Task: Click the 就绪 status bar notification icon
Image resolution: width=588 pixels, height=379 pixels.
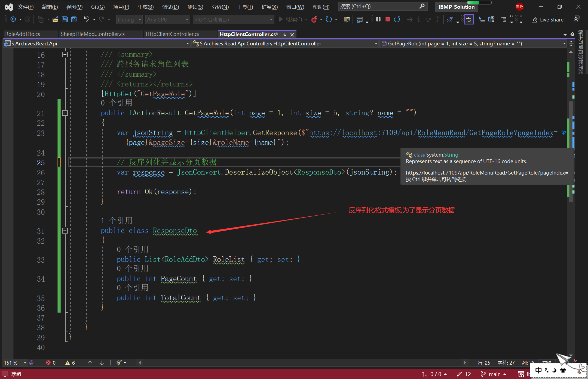Action: pos(5,374)
